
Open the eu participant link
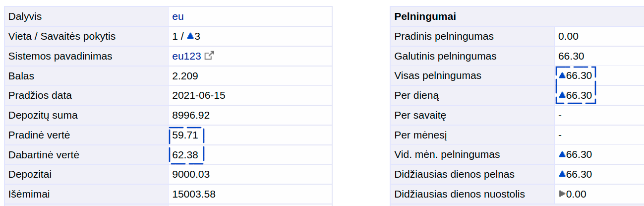(x=178, y=16)
